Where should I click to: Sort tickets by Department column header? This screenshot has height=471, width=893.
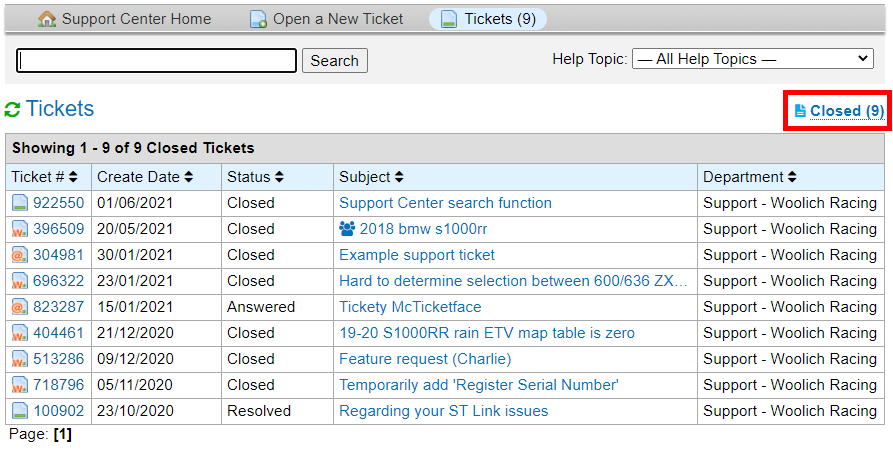click(749, 177)
